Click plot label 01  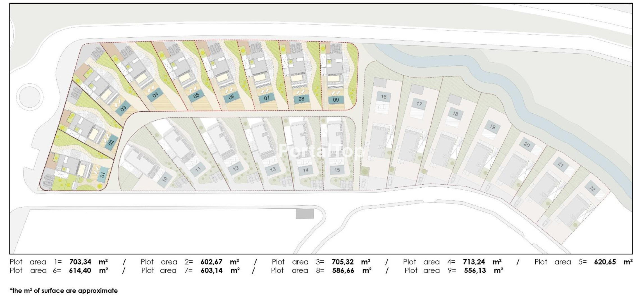pos(103,175)
